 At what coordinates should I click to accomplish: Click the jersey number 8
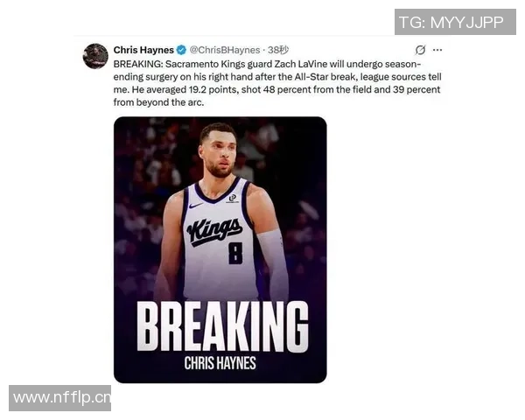pyautogui.click(x=235, y=254)
